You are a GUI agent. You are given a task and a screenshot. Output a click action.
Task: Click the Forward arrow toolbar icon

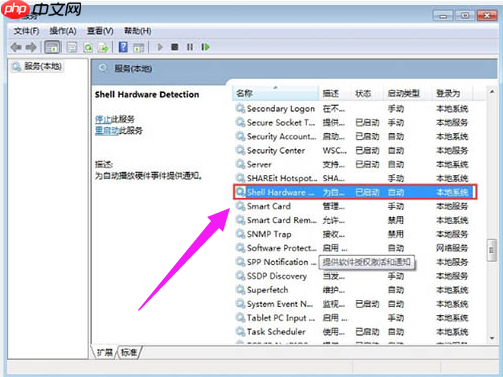tap(31, 47)
